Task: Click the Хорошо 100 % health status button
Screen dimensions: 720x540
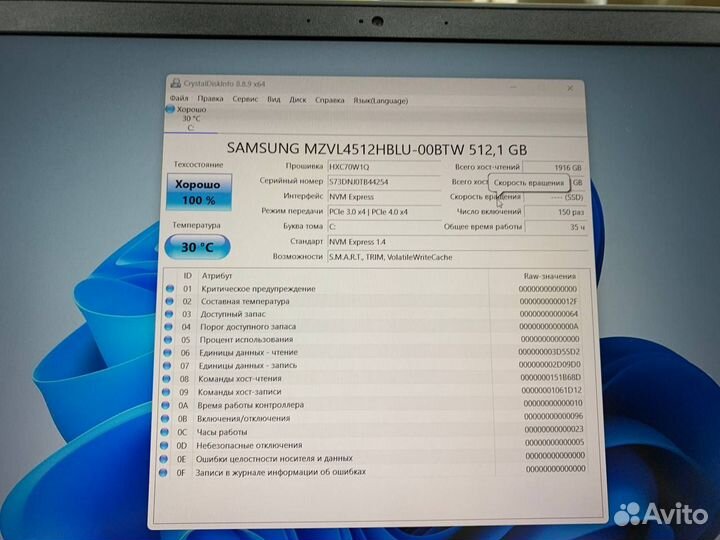Action: click(x=198, y=192)
